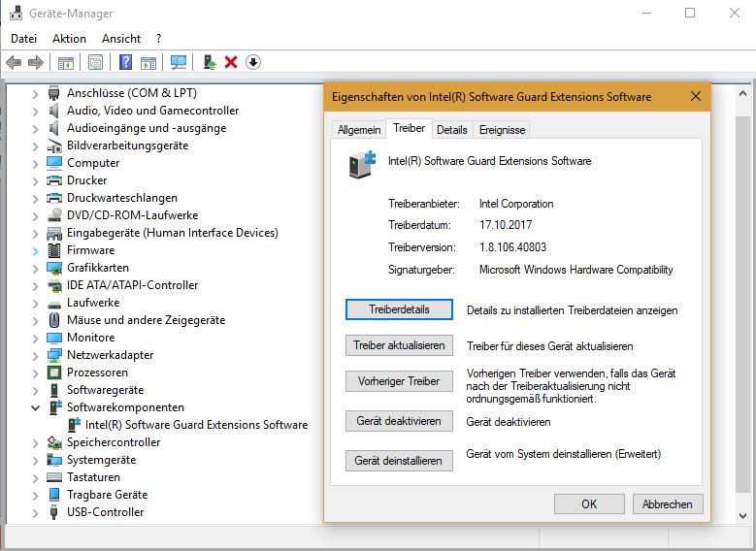The width and height of the screenshot is (756, 551).
Task: Select the Treiber tab
Action: (x=409, y=128)
